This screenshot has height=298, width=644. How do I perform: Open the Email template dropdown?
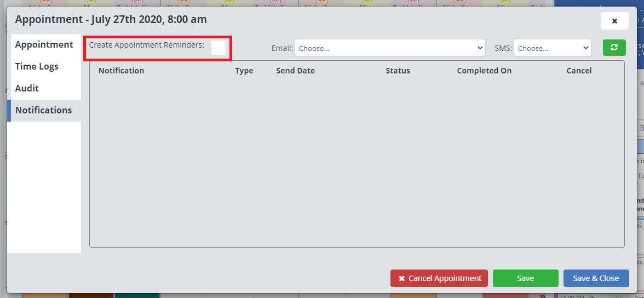pos(390,48)
